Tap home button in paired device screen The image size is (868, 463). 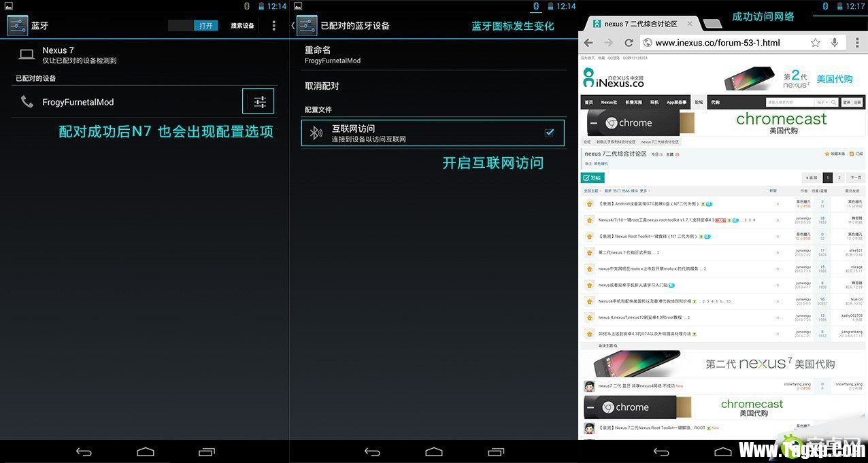(434, 451)
